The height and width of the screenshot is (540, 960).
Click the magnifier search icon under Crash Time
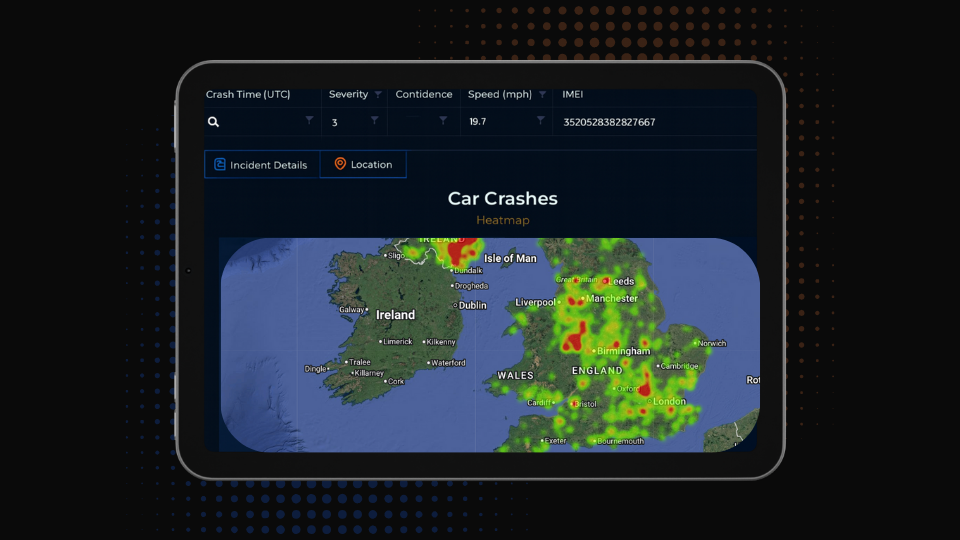coord(213,122)
